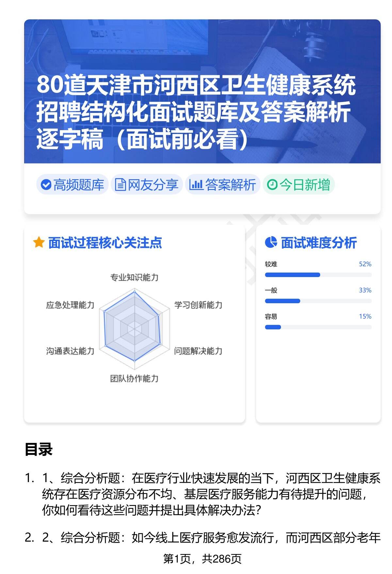392x574 pixels.
Task: Click the 一般 33% progress bar
Action: [318, 301]
